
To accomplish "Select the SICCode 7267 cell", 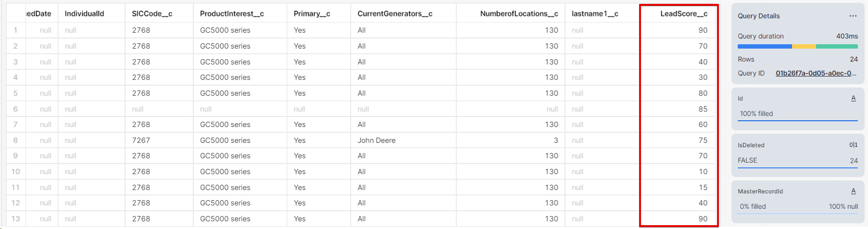I will [x=141, y=140].
